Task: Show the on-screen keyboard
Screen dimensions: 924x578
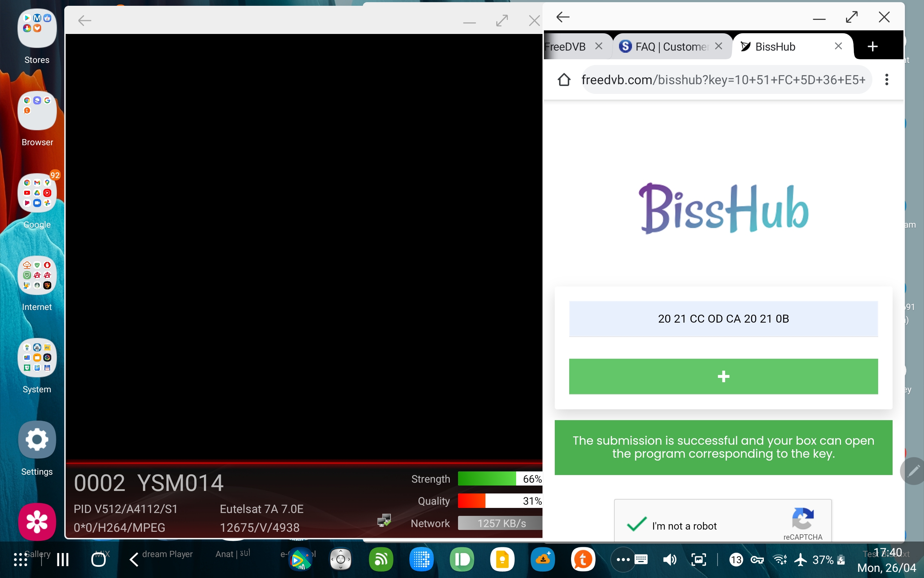Action: [641, 560]
